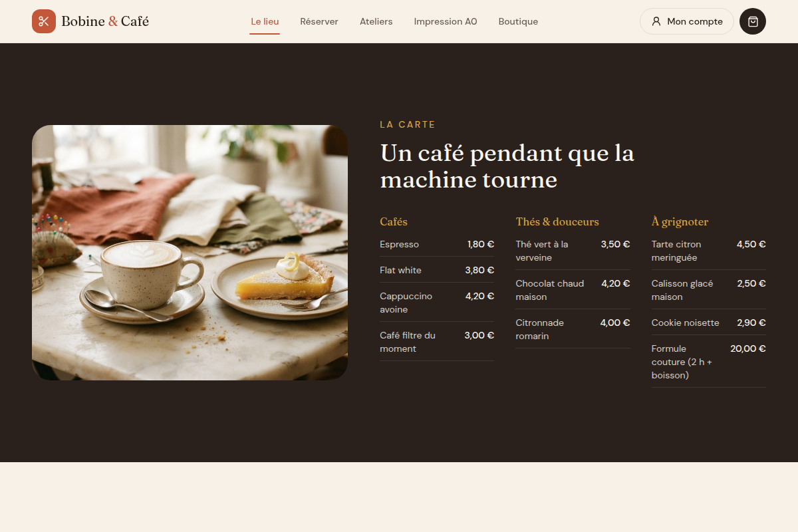Select Cookie noisette
This screenshot has width=798, height=532.
point(709,323)
